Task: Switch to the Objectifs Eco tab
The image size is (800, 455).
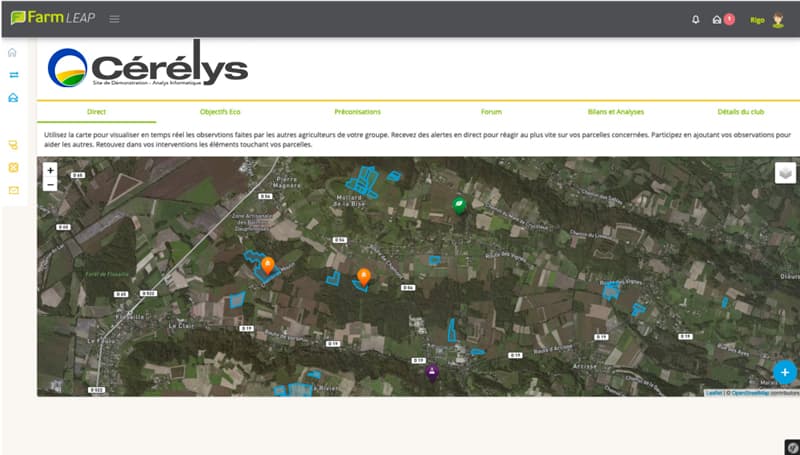Action: (x=220, y=112)
